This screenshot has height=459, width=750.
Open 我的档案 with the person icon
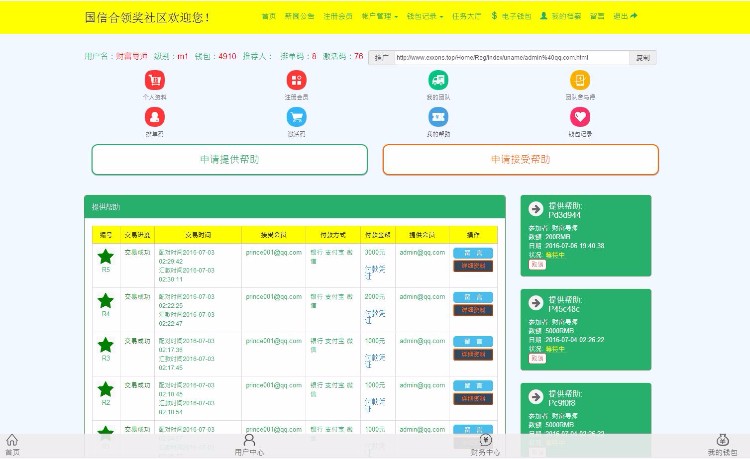tap(561, 16)
